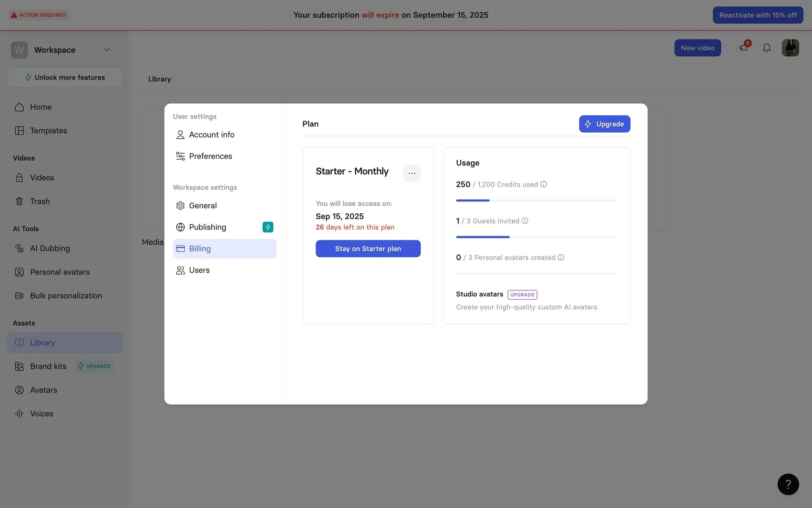Screen dimensions: 812x508
Task: Select Publishing workspace settings
Action: [x=225, y=227]
